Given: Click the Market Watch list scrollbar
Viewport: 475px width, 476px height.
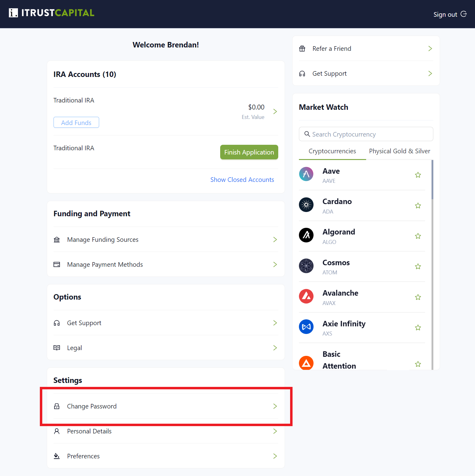Looking at the screenshot, I should (432, 180).
